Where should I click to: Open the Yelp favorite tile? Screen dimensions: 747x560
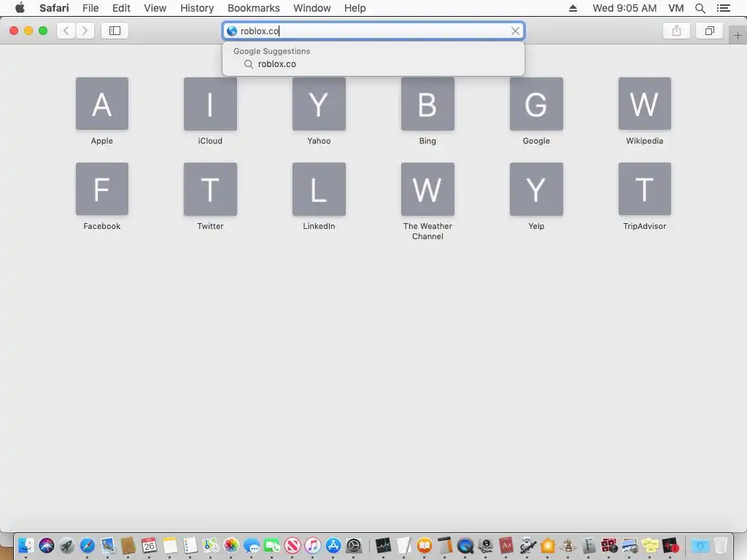coord(536,189)
